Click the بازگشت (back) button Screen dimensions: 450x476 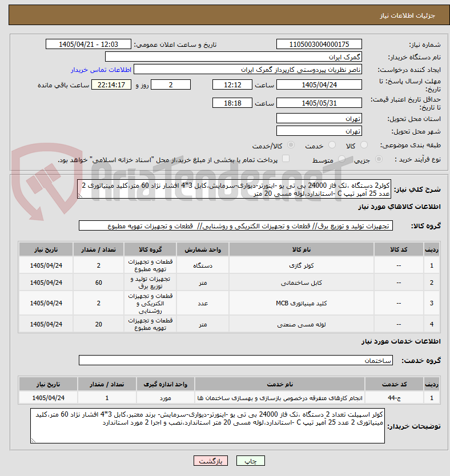[x=210, y=461]
